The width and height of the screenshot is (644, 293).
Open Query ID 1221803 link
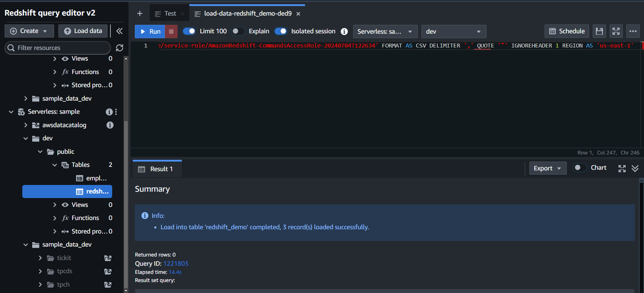point(176,264)
